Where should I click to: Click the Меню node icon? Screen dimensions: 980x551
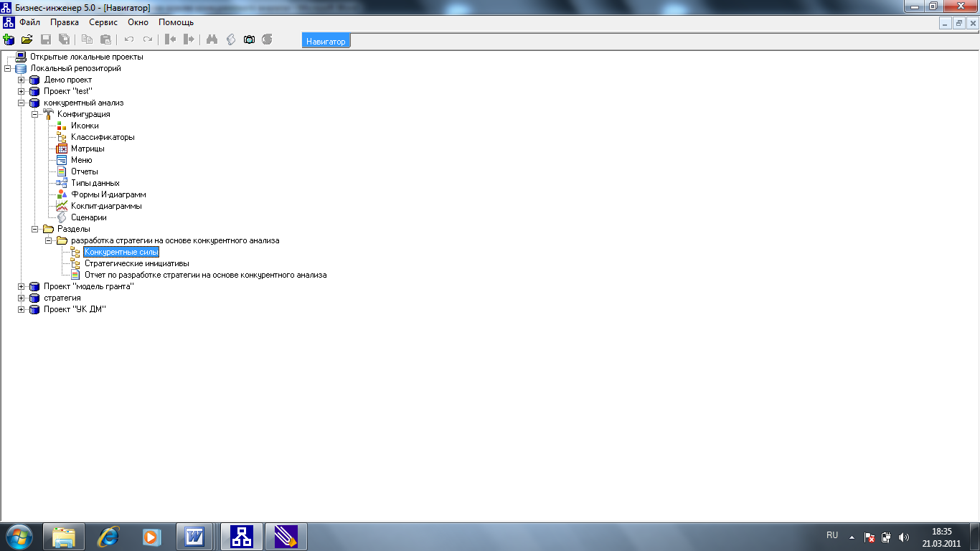click(62, 160)
